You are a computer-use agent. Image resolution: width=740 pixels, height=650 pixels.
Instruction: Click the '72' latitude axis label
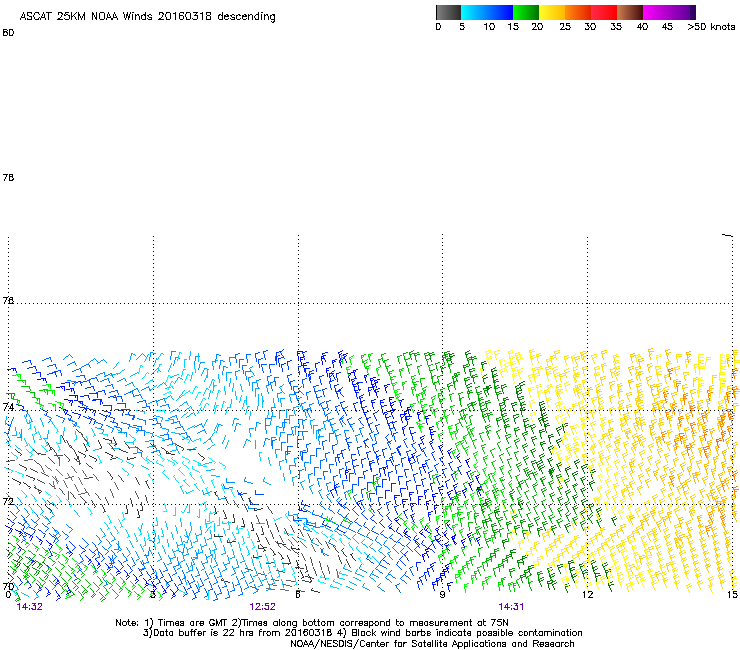8,501
